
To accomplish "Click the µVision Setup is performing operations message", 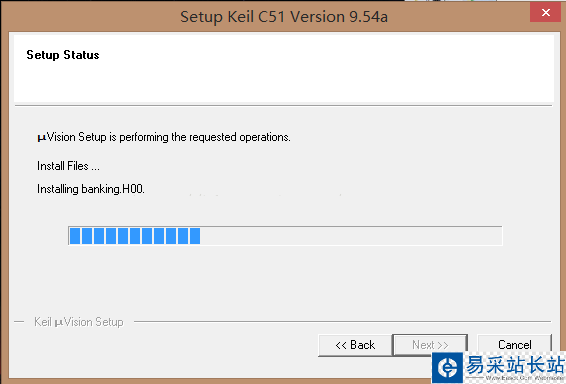I will coord(164,137).
